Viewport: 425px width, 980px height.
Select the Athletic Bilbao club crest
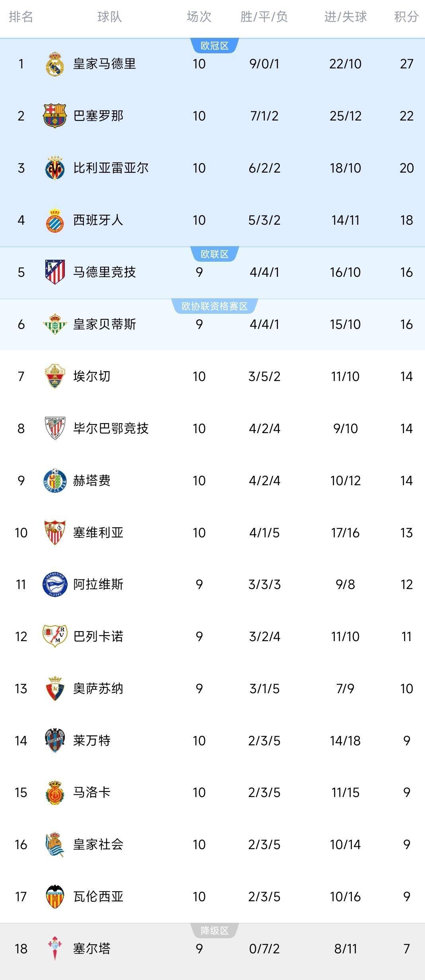55,428
